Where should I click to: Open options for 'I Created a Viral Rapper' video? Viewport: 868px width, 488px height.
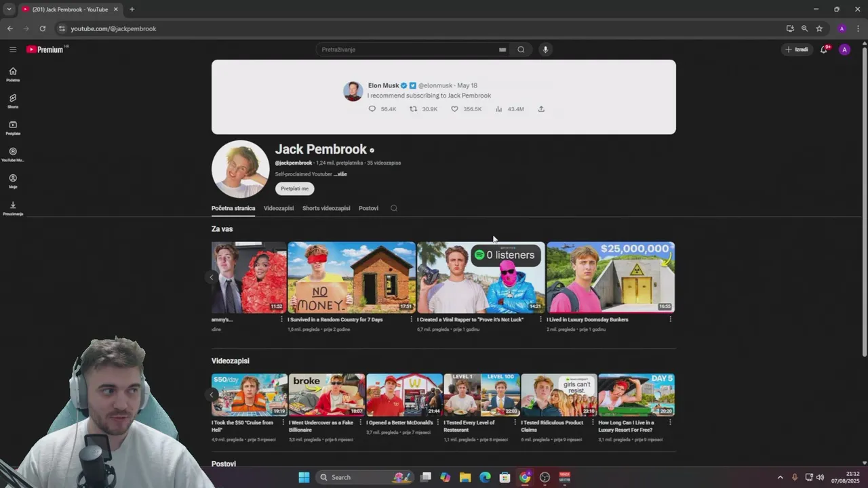pyautogui.click(x=541, y=319)
